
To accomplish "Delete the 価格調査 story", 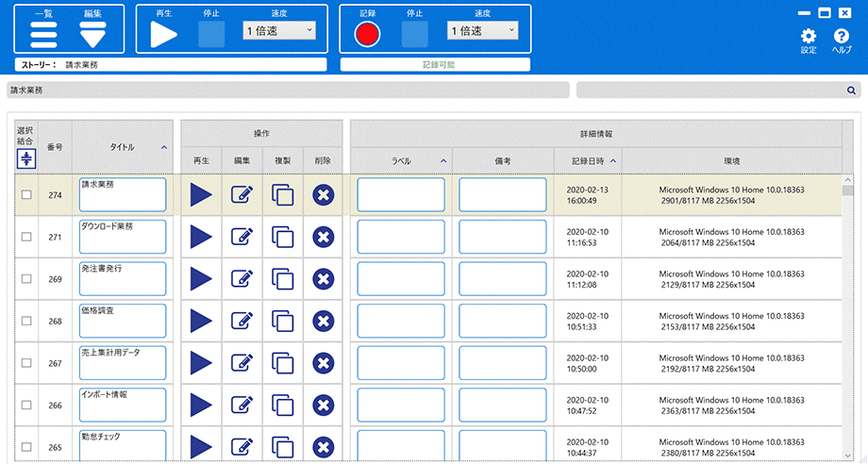I will pos(323,321).
